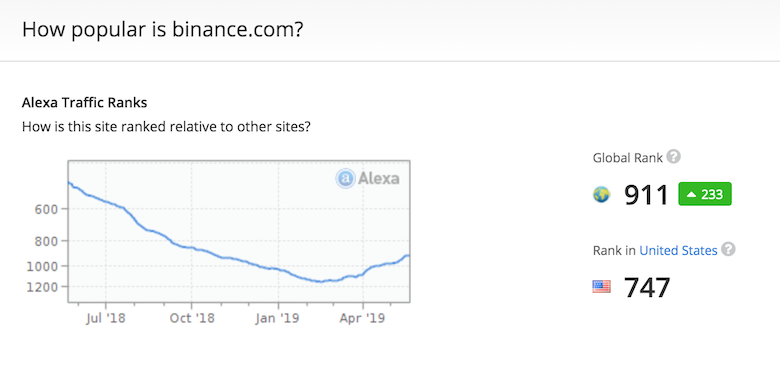Click the Global Rank label text
The image size is (780, 382).
[x=628, y=158]
